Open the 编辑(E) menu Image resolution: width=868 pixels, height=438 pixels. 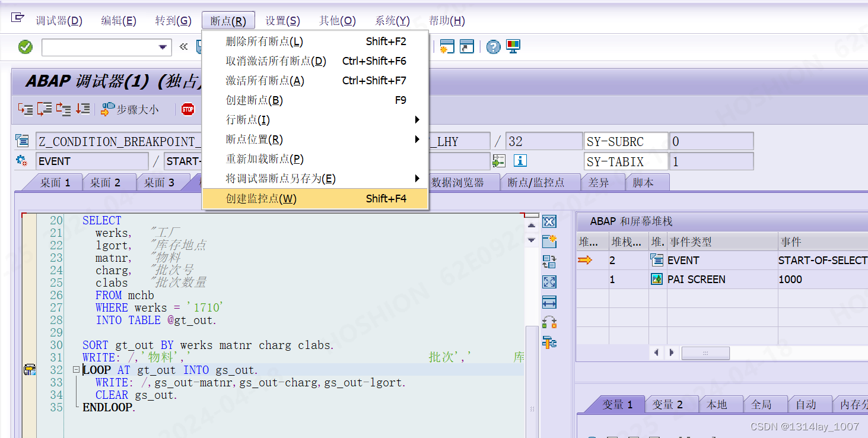click(119, 21)
